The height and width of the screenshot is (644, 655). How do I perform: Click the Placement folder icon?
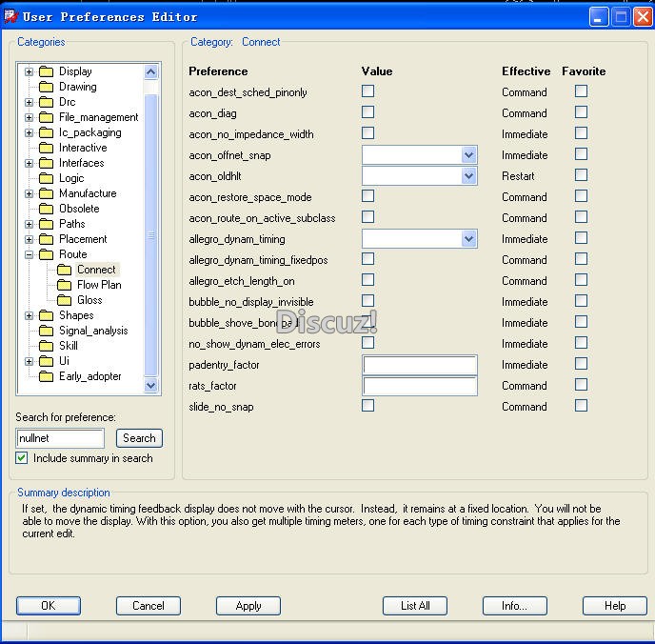[47, 239]
